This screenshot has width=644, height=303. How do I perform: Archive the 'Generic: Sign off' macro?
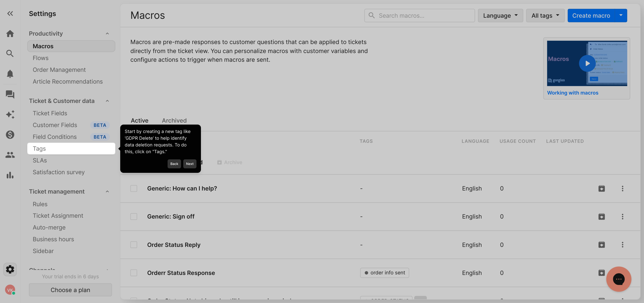(x=601, y=217)
